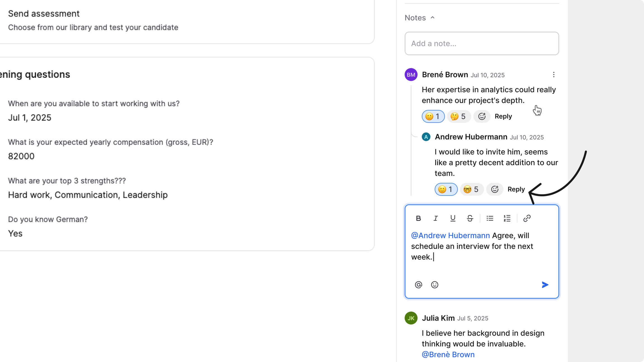Apply strikethrough formatting
Viewport: 644px width, 362px height.
click(470, 218)
